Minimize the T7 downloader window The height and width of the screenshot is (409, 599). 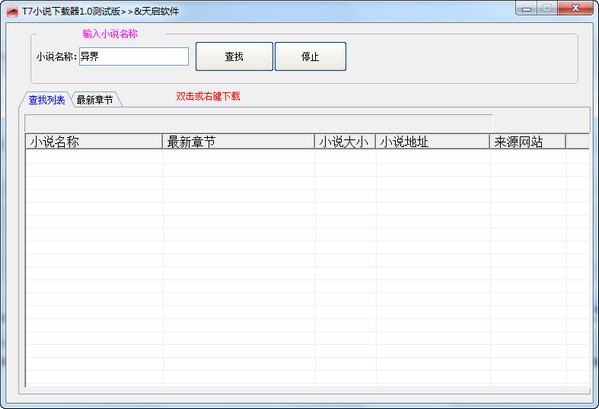(x=526, y=8)
